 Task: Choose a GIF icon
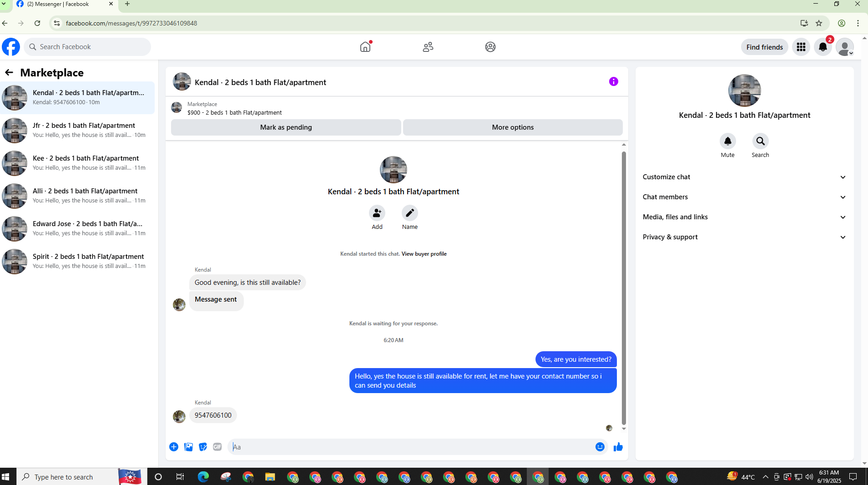[217, 447]
